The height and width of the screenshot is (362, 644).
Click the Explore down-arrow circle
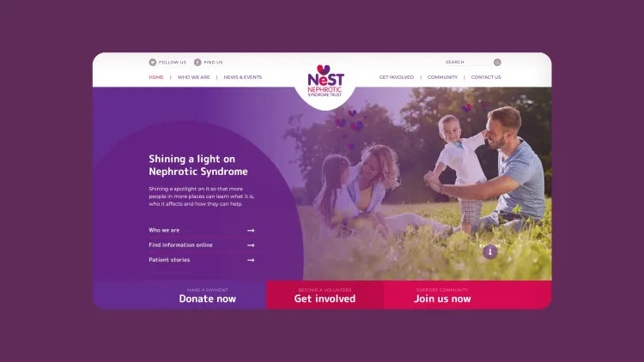490,252
